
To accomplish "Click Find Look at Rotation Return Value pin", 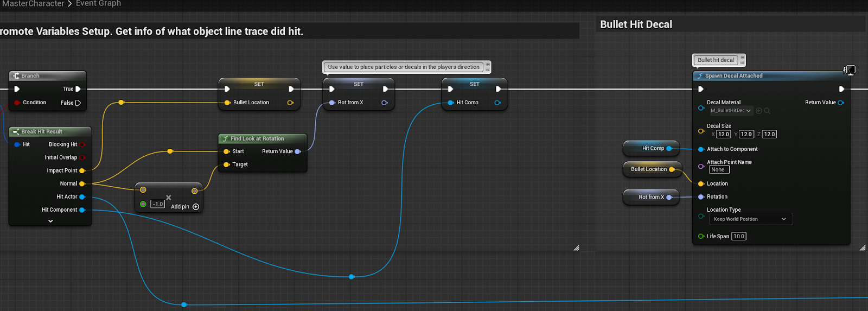I will [x=298, y=151].
